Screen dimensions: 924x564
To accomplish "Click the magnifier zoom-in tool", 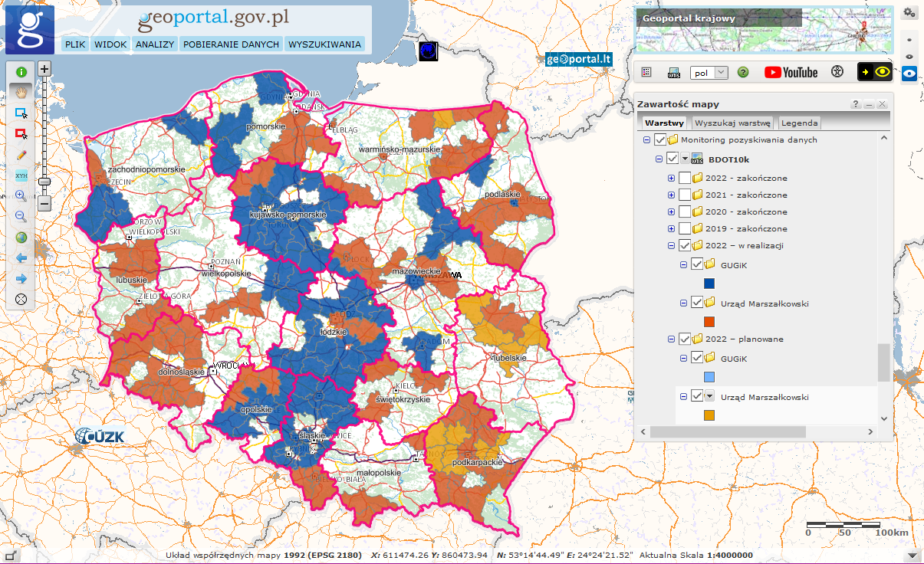I will (x=21, y=196).
